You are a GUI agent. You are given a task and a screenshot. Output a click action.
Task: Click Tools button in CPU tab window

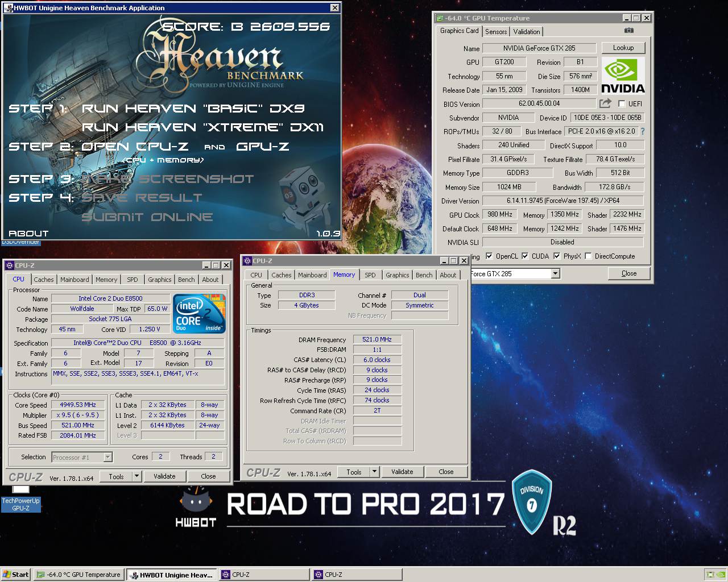116,476
